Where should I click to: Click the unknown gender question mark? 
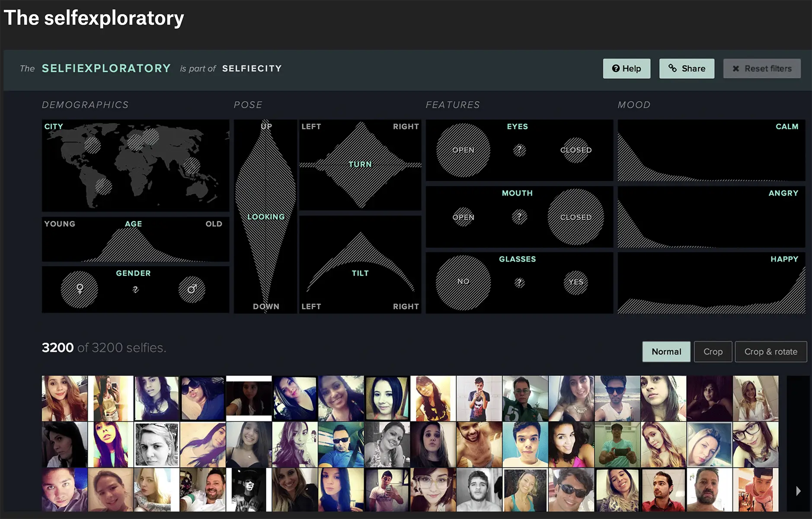(135, 289)
